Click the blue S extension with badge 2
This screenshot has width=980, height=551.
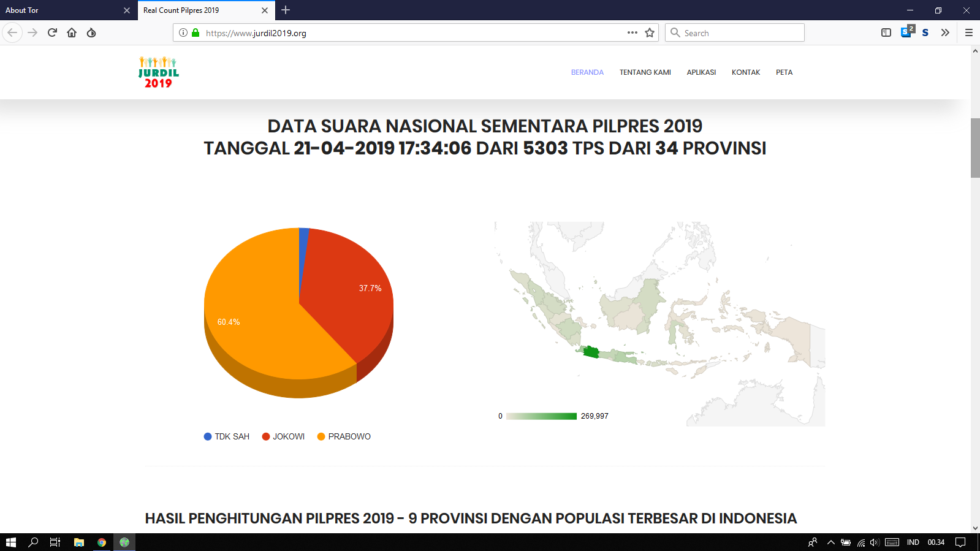(907, 32)
